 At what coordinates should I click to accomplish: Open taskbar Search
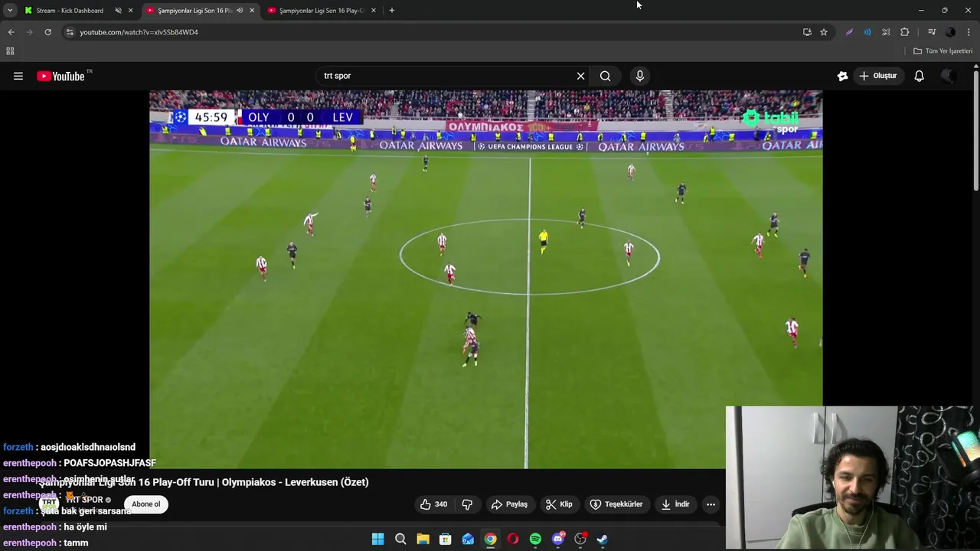[400, 539]
